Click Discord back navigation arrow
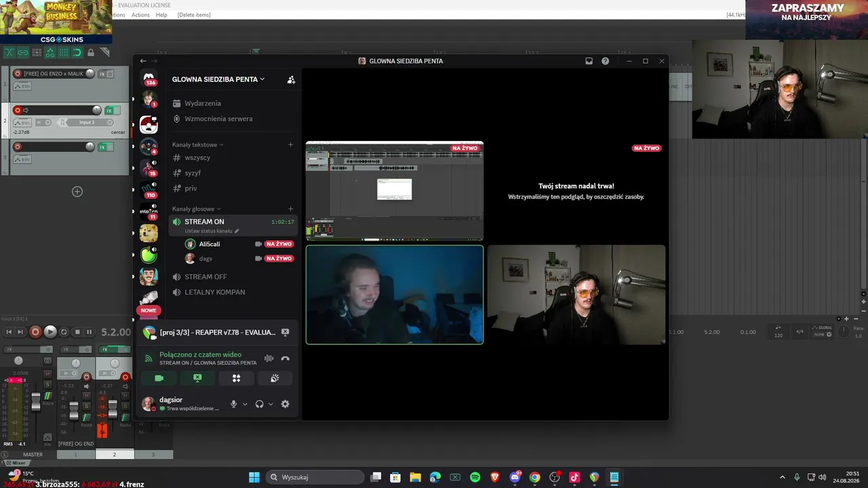868x488 pixels. point(143,61)
